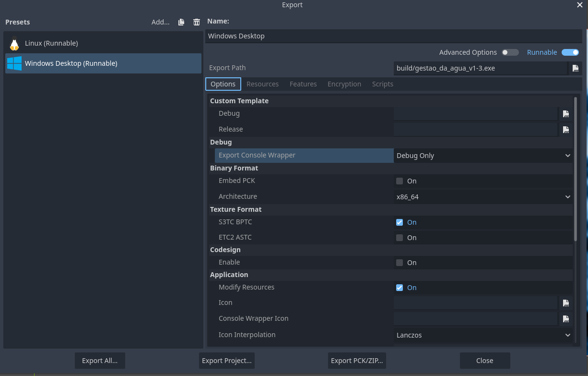Enable the Embed PCK checkbox

[400, 181]
